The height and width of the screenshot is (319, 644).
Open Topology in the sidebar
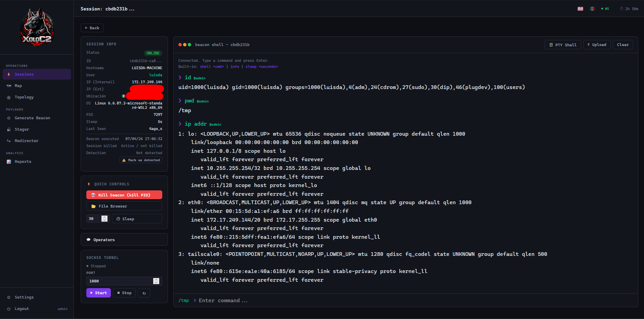point(24,97)
